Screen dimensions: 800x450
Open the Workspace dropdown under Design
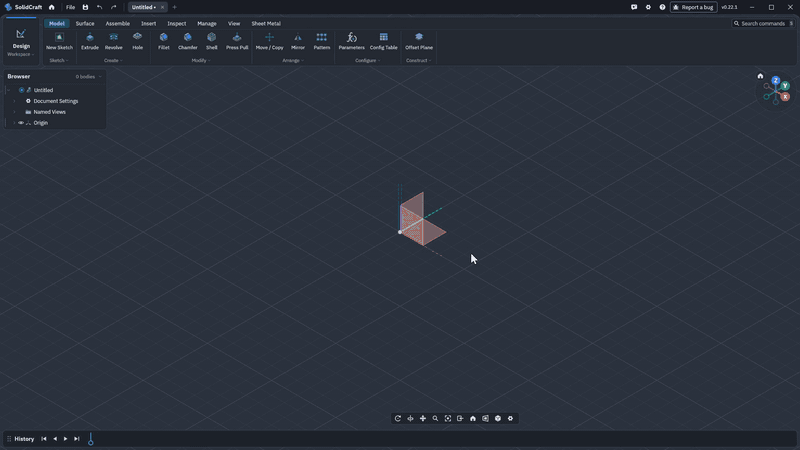coord(21,54)
